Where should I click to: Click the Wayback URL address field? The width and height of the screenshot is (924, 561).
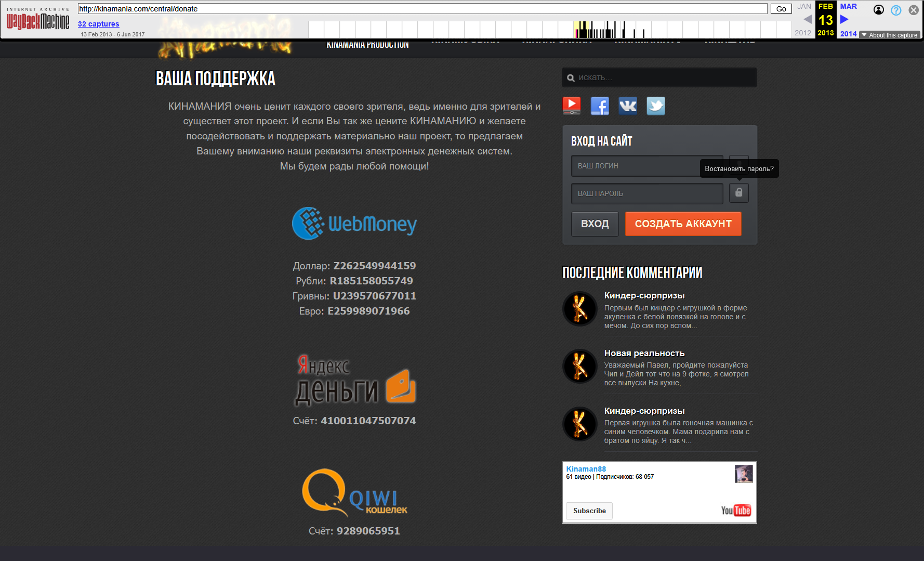(423, 9)
